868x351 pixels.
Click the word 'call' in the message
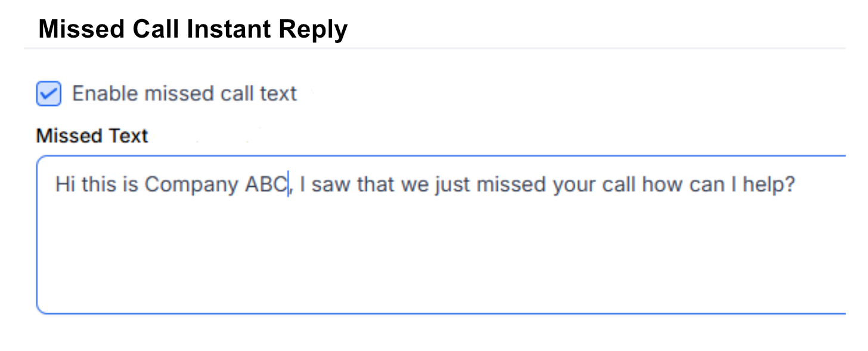621,184
